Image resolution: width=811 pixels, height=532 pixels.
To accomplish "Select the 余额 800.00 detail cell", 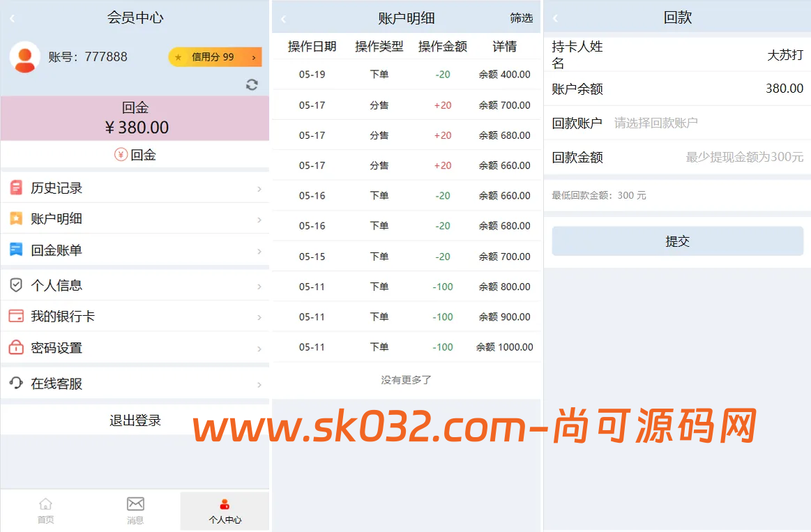I will click(504, 287).
